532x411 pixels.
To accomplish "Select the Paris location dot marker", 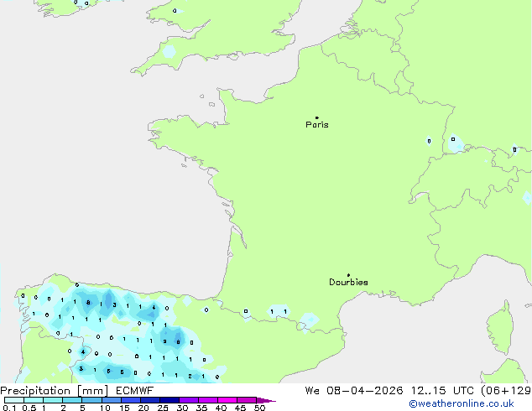I will pos(317,117).
